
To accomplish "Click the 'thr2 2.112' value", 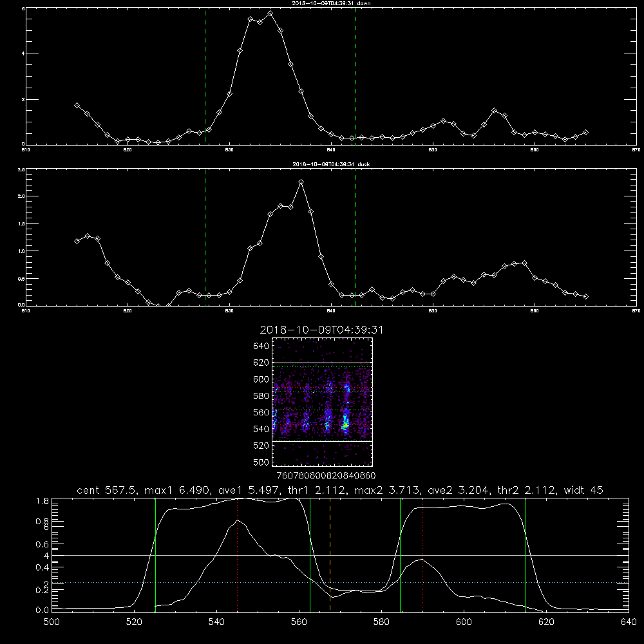I will click(x=526, y=490).
